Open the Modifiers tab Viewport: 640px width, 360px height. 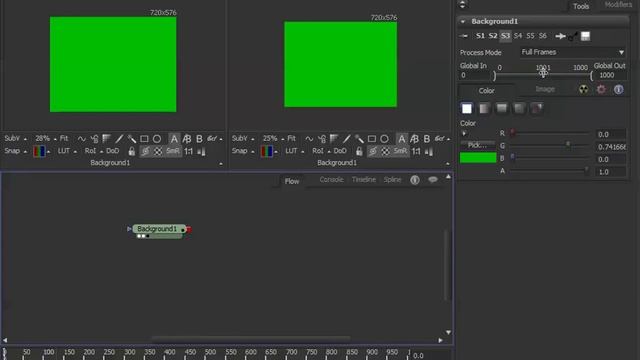coord(618,4)
